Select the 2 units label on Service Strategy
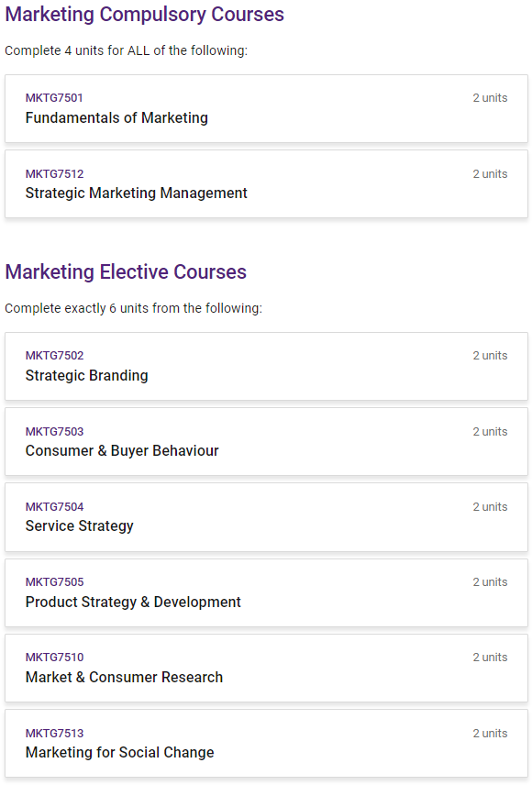This screenshot has height=785, width=532. click(490, 506)
